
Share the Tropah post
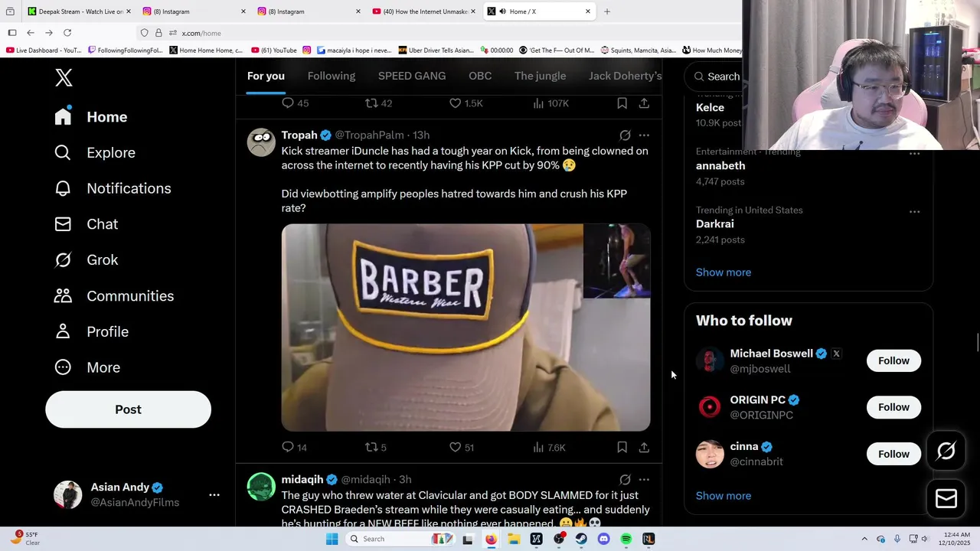click(644, 447)
